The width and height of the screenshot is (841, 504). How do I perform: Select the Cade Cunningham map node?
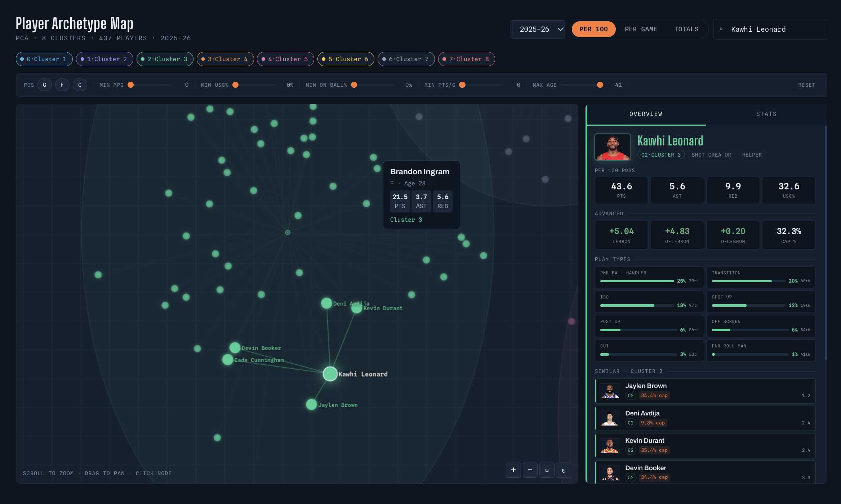click(228, 359)
